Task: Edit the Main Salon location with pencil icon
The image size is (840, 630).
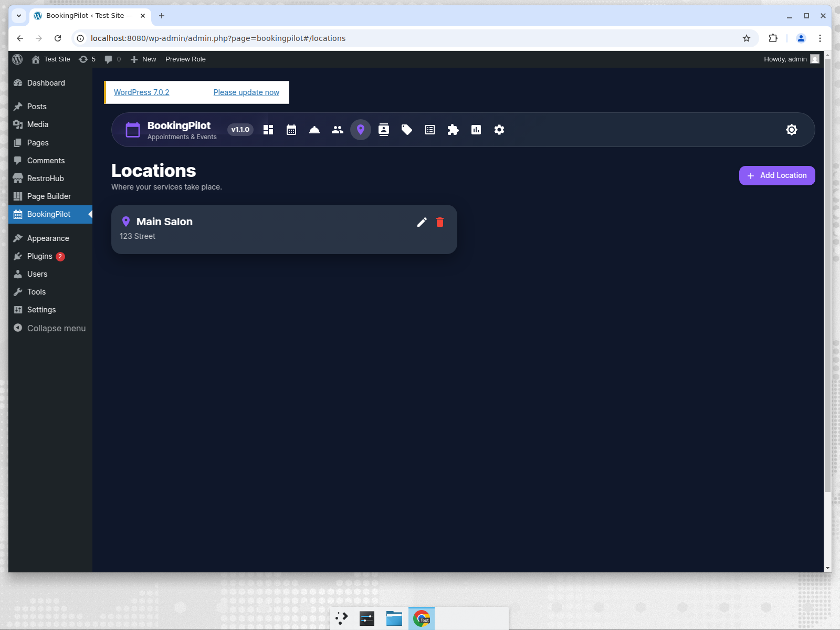Action: [x=422, y=222]
